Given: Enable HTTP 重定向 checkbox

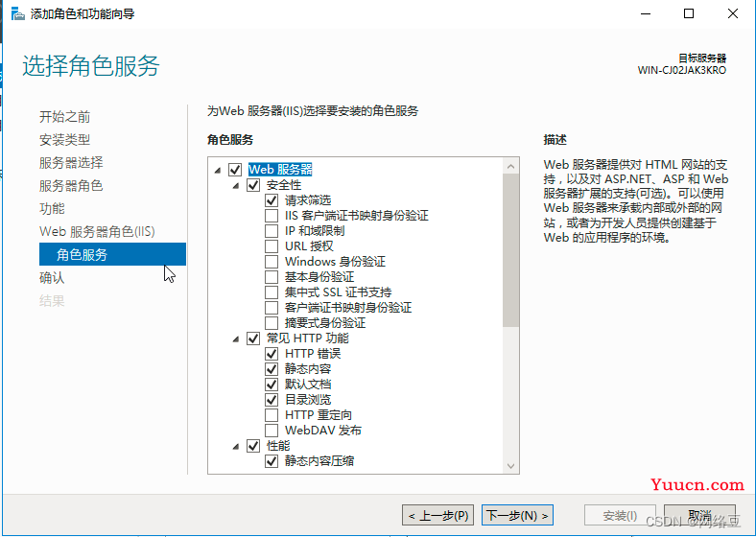Looking at the screenshot, I should click(x=272, y=415).
